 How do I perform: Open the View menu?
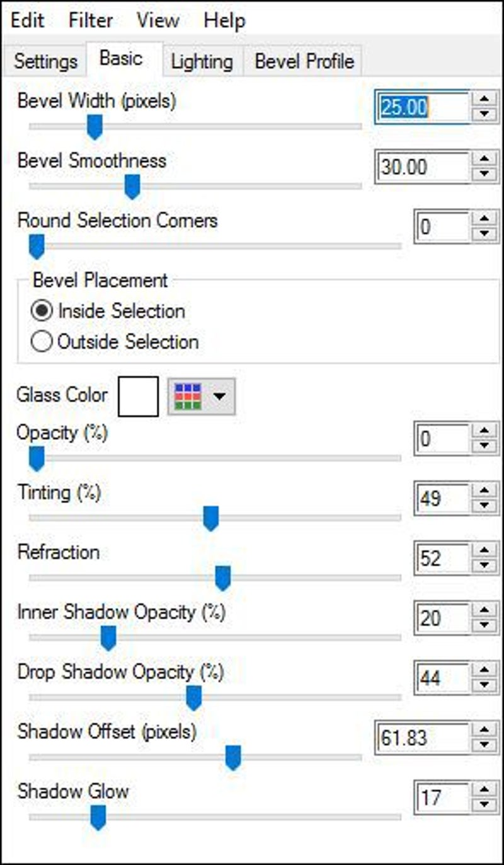(x=158, y=20)
